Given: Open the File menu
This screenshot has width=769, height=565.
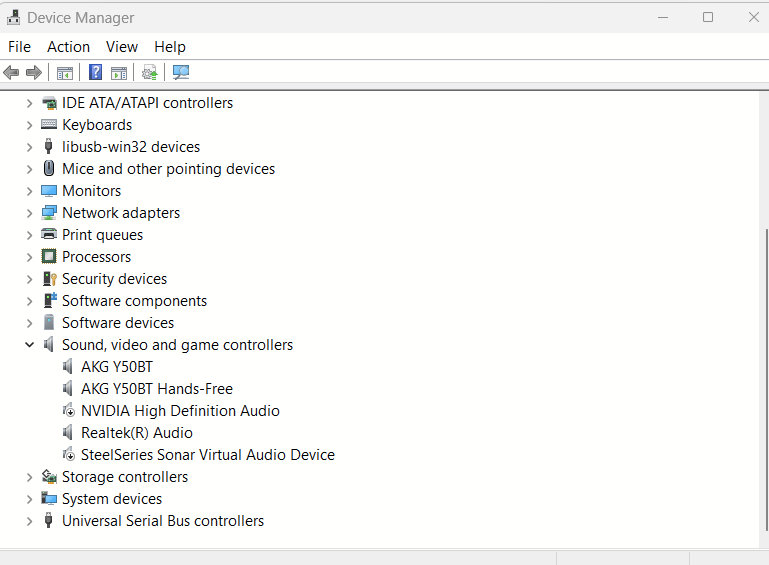Looking at the screenshot, I should click(20, 47).
